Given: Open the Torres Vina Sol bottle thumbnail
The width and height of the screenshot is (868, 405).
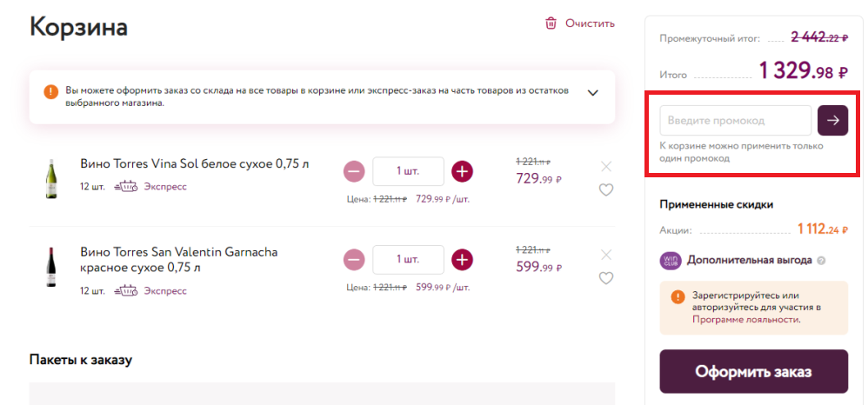Looking at the screenshot, I should [51, 179].
